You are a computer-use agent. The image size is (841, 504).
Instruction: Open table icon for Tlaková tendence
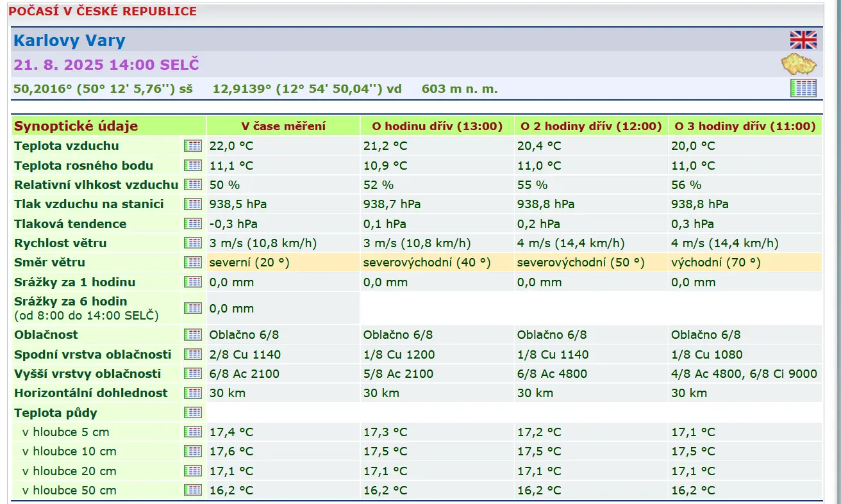point(192,224)
